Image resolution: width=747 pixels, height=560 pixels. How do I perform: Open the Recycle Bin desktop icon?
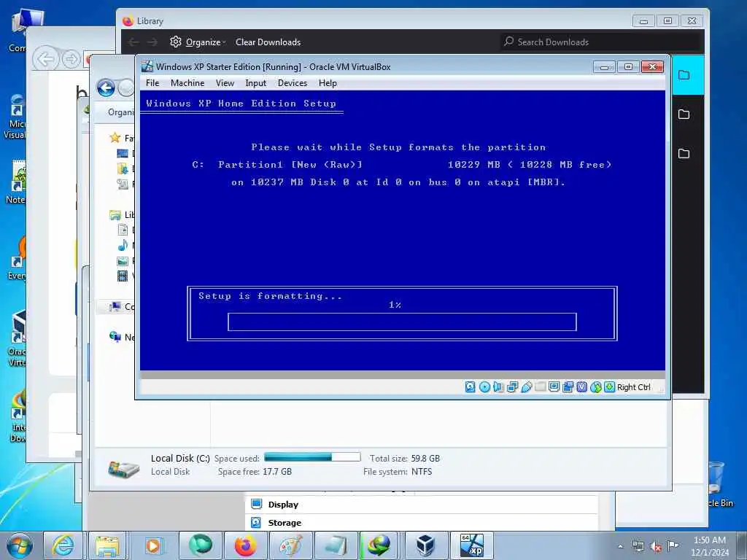point(718,484)
